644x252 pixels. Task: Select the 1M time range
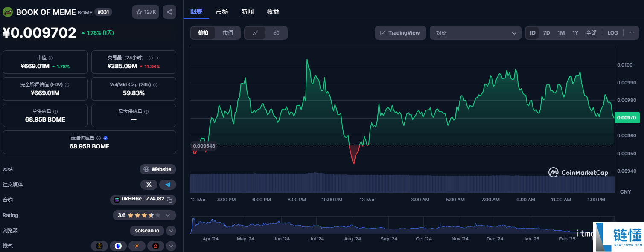coord(561,33)
